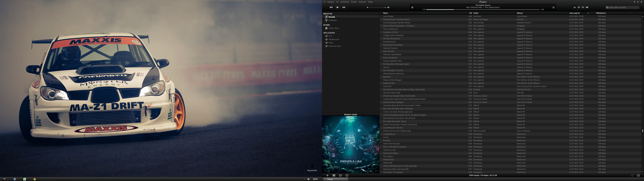This screenshot has width=644, height=181.
Task: Click the Genius icon in bottom bar
Action: point(632,175)
